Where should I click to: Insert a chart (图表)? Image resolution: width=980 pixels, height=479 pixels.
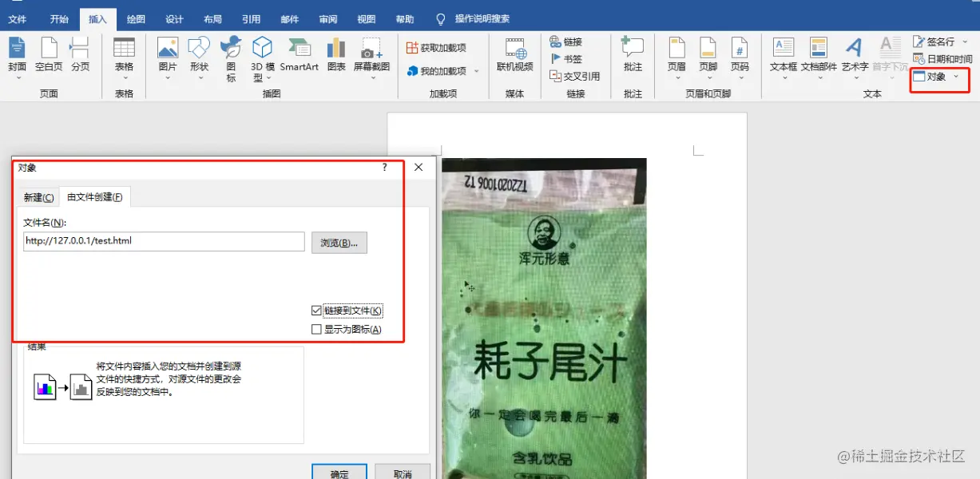coord(336,55)
